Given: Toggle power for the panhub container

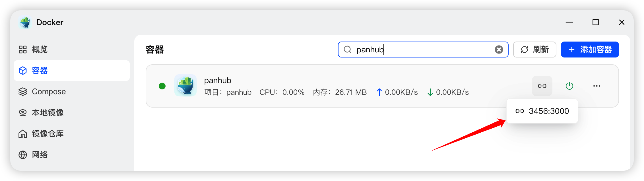Looking at the screenshot, I should tap(569, 86).
